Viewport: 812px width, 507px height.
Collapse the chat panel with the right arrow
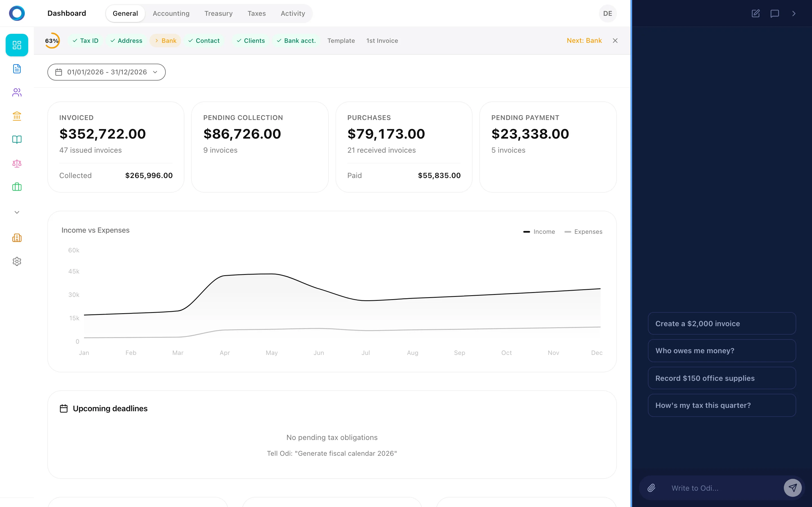(x=794, y=14)
